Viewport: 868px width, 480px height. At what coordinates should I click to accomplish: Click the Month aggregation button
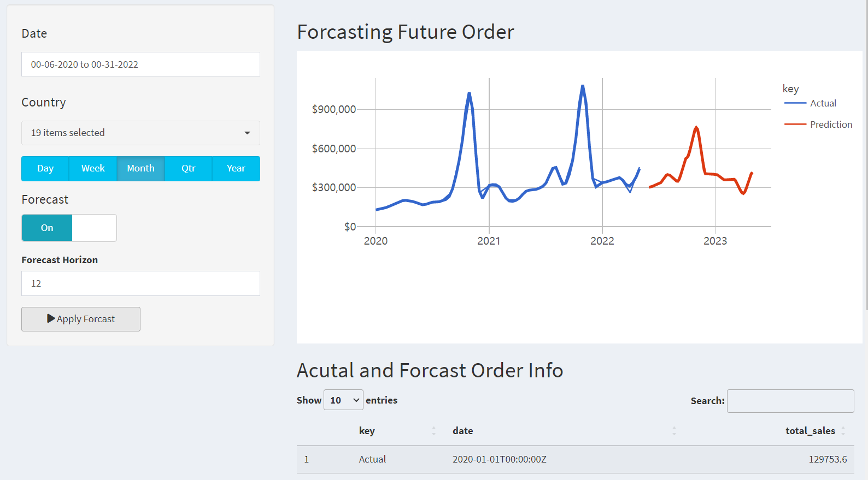point(140,168)
